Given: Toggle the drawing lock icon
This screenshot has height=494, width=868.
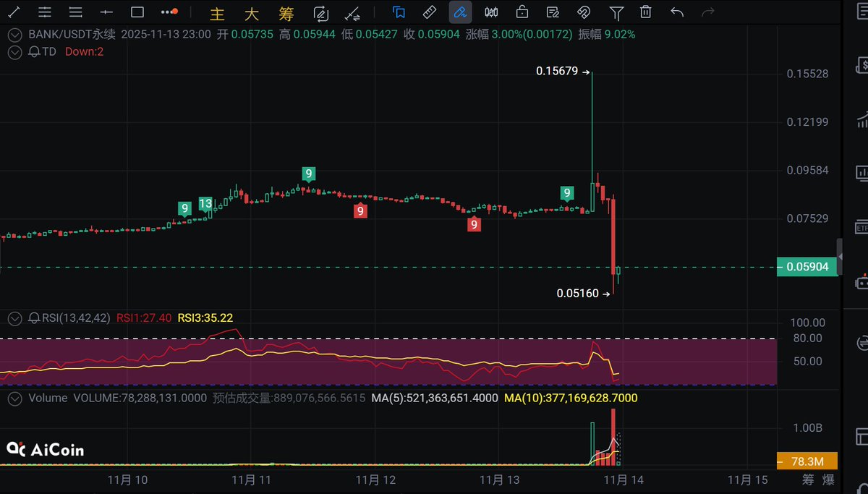Looking at the screenshot, I should coord(522,12).
